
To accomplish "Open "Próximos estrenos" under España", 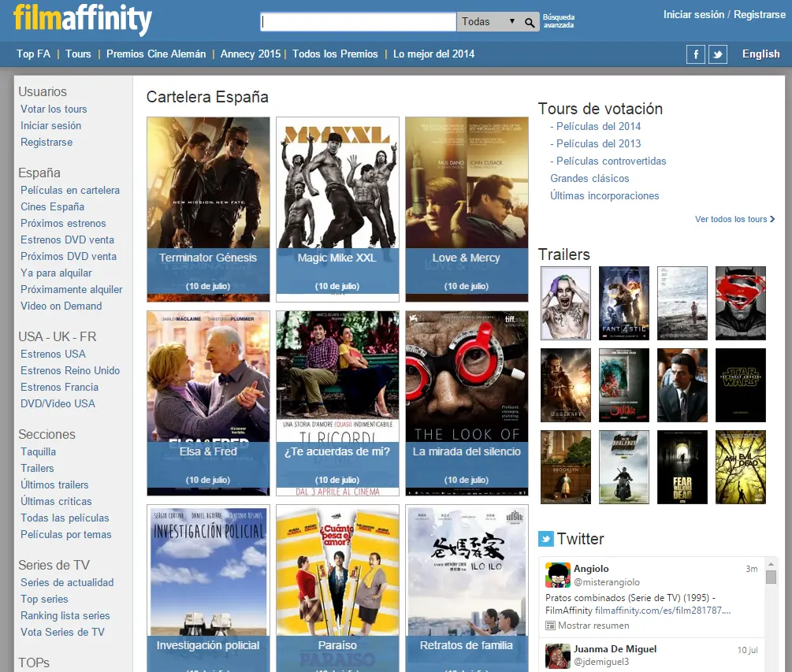I will click(63, 223).
